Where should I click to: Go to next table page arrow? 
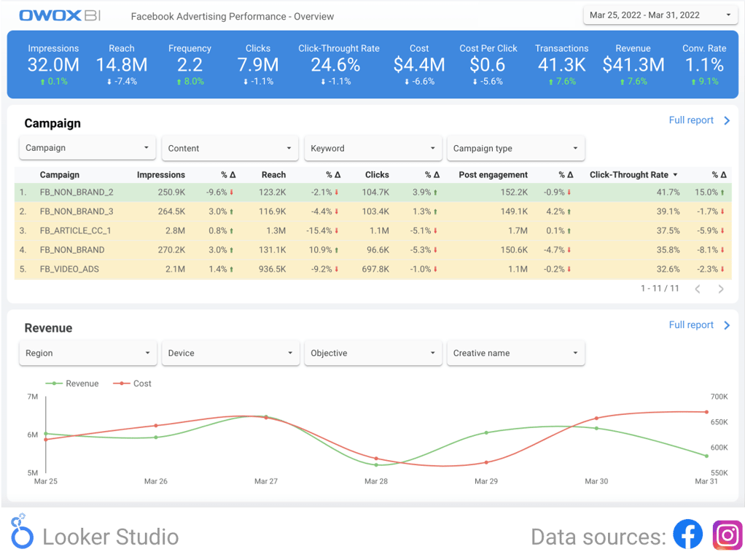tap(721, 289)
